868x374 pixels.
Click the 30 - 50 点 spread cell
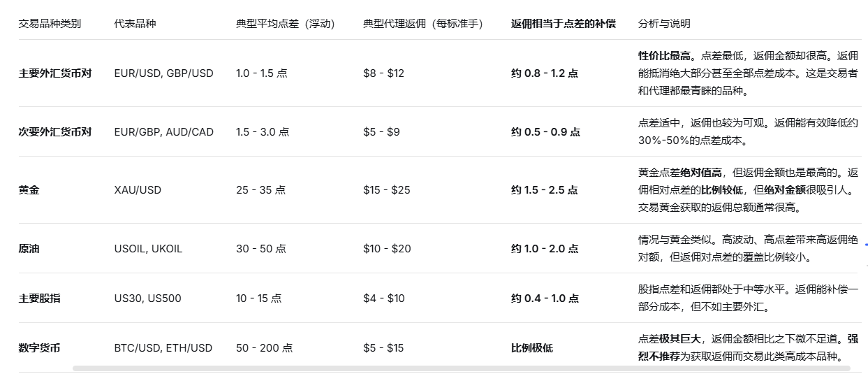pos(260,248)
